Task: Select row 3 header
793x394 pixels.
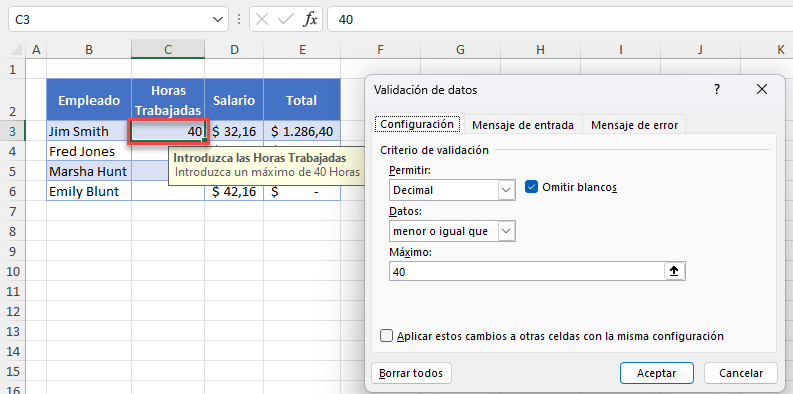Action: 12,132
